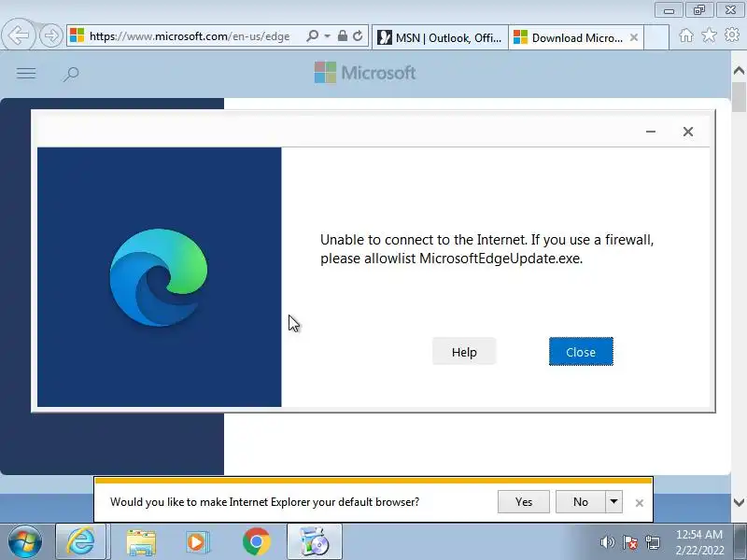
Task: Launch Windows Media Player from taskbar
Action: 197,542
